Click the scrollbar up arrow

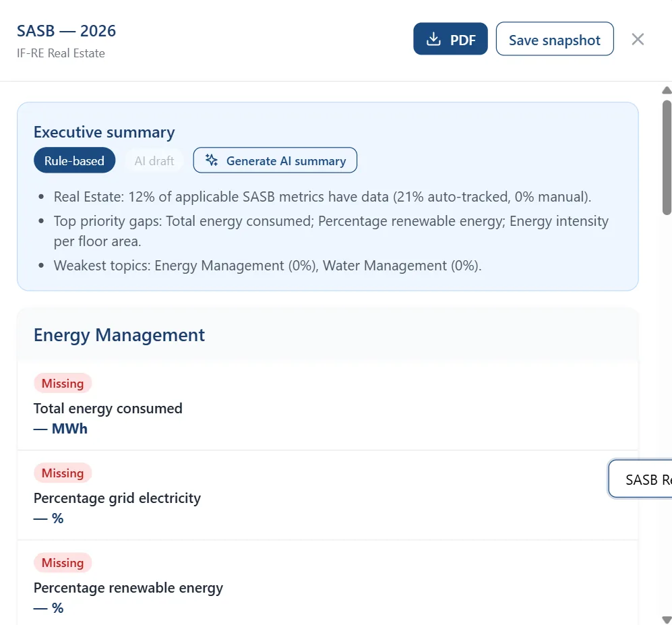667,90
